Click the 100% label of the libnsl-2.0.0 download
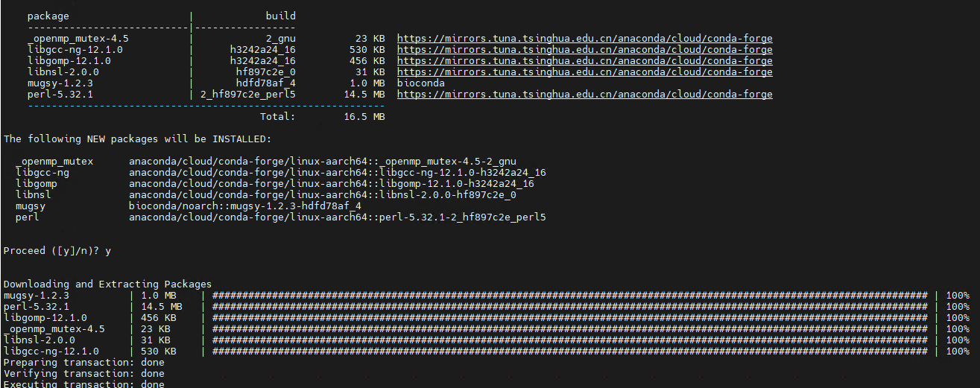Screen dimensions: 980x388 pyautogui.click(x=958, y=340)
